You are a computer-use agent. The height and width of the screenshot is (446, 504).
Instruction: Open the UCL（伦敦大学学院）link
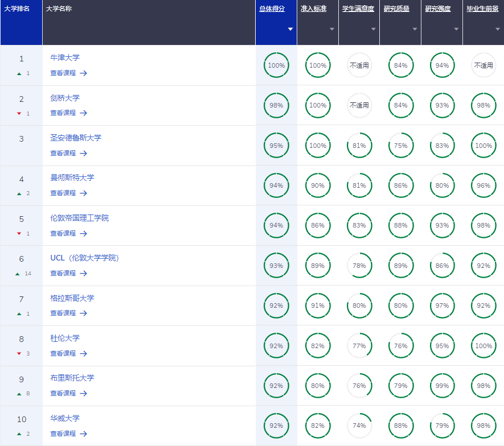tap(85, 258)
